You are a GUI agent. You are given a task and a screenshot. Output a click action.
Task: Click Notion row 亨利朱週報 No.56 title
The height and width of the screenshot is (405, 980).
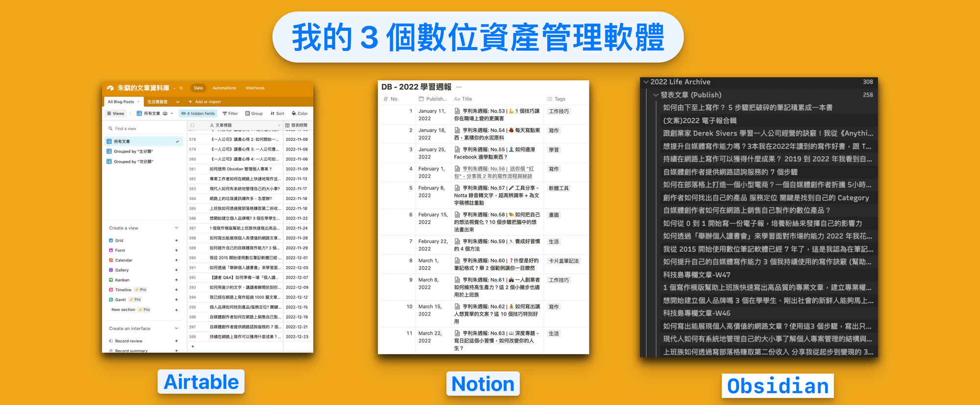494,172
